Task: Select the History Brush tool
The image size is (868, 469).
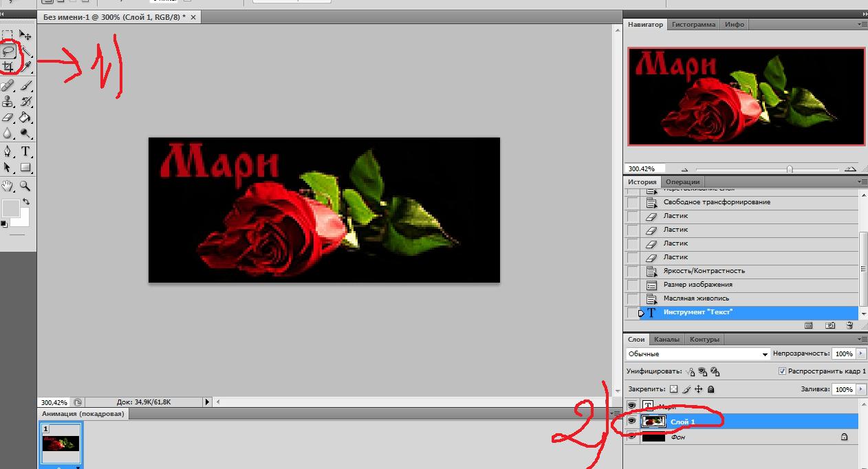Action: [25, 102]
